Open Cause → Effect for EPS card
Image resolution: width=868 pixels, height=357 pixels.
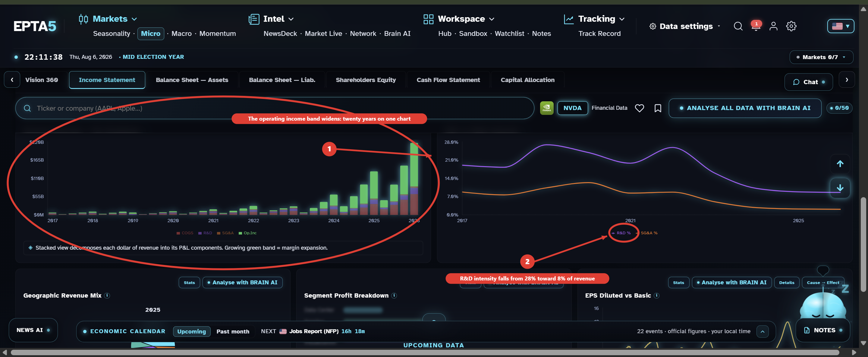coord(823,283)
